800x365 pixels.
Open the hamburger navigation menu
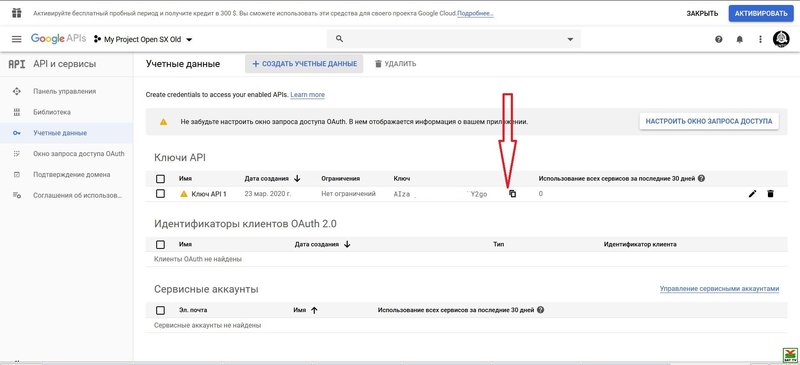tap(16, 39)
